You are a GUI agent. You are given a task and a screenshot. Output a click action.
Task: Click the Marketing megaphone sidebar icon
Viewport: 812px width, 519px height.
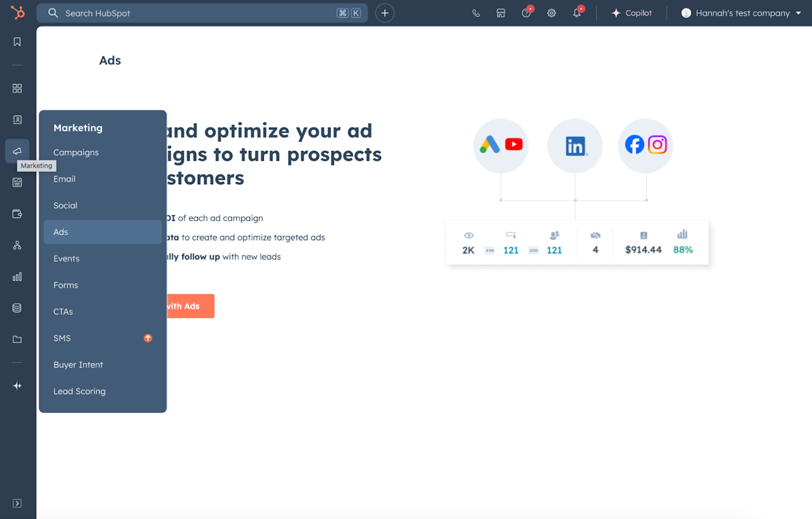[x=17, y=151]
